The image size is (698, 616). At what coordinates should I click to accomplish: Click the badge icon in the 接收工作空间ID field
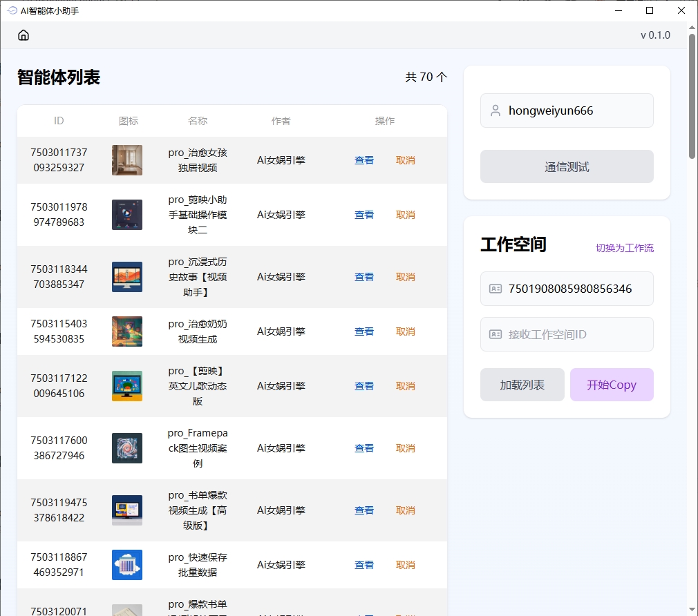click(x=495, y=334)
